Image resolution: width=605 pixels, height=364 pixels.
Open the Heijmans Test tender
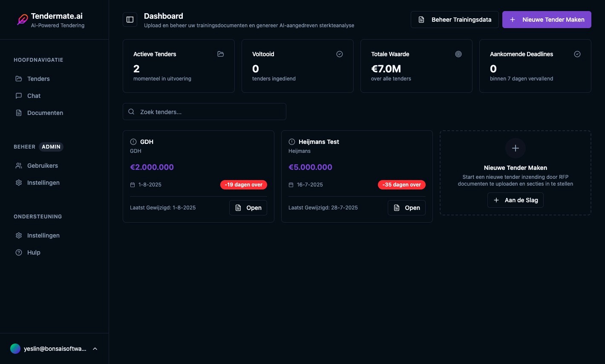point(406,208)
